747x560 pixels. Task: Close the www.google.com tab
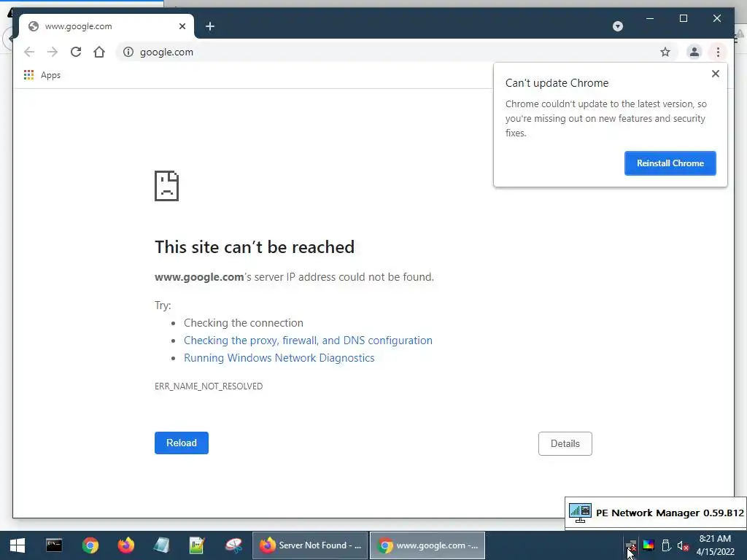(x=182, y=26)
